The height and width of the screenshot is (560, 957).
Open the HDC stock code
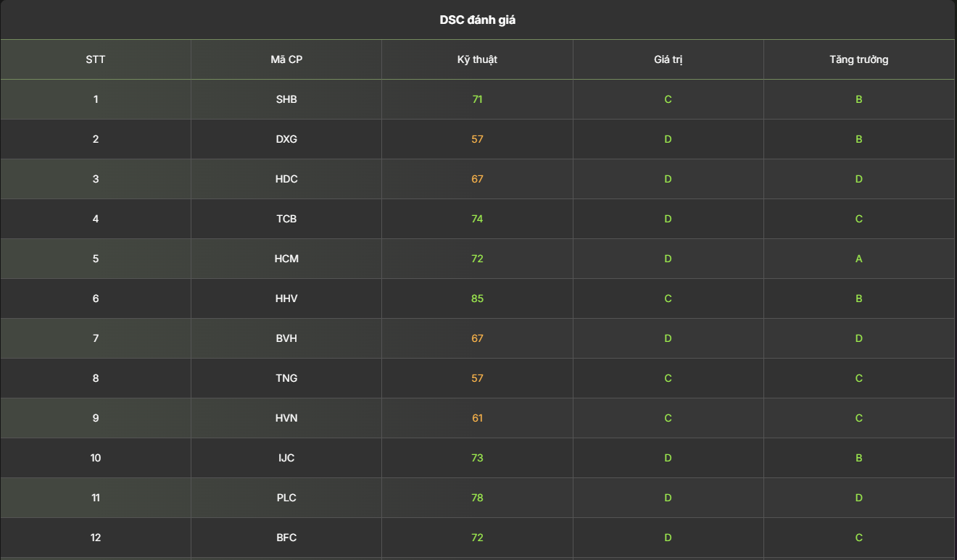tap(286, 179)
